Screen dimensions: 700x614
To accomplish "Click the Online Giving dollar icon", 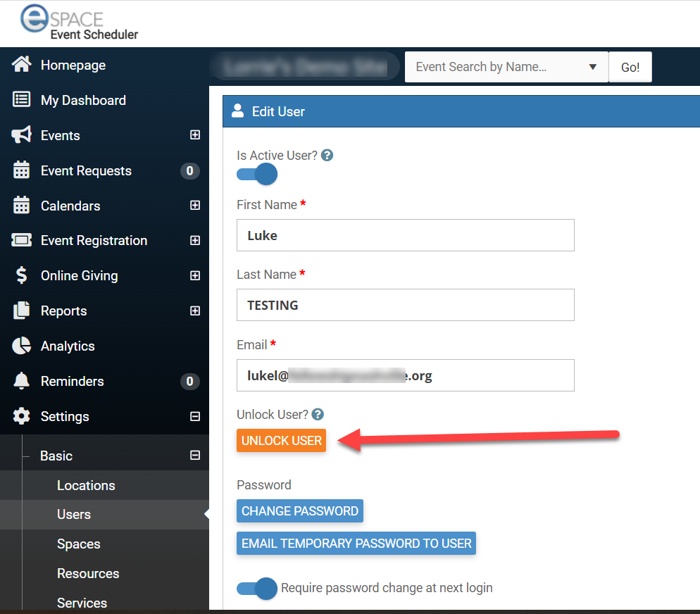I will 22,275.
